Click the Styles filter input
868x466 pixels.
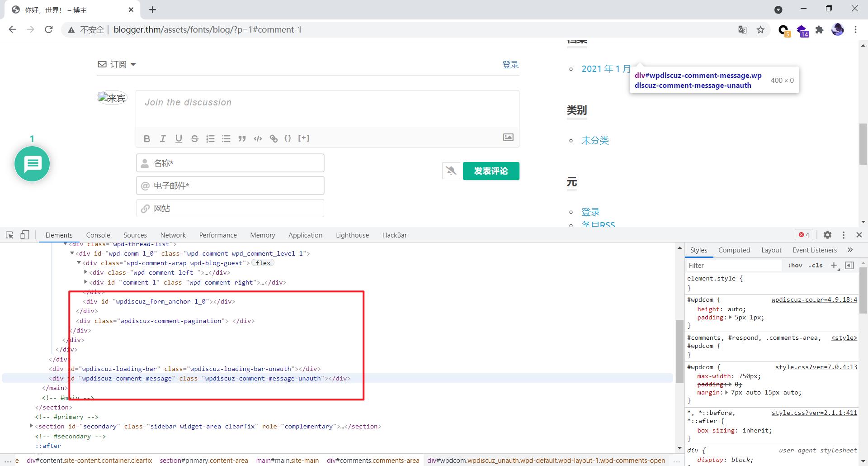[734, 266]
